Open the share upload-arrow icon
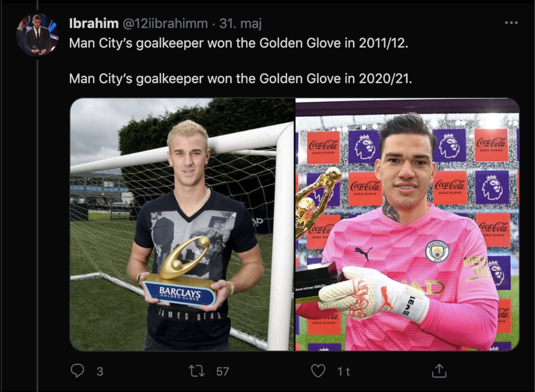 439,371
